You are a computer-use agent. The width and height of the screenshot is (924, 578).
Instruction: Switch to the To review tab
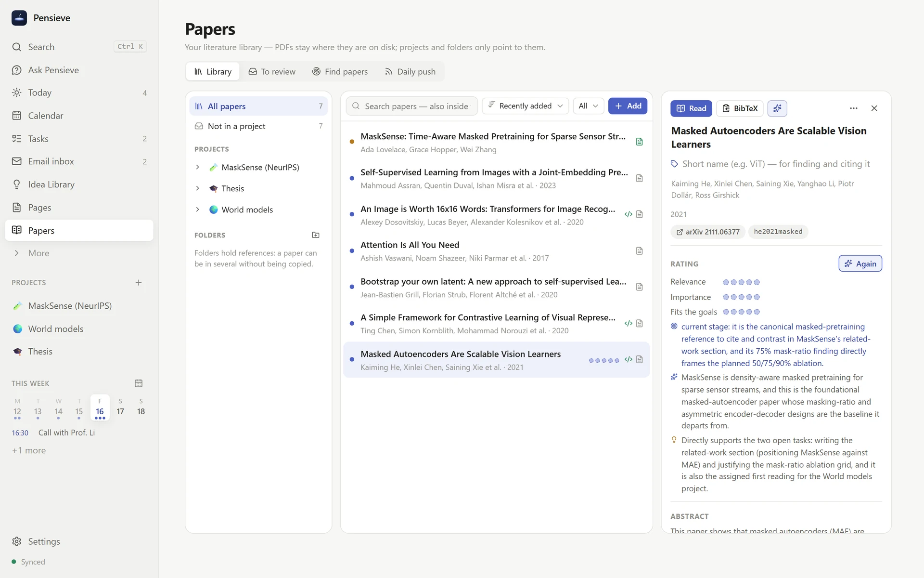click(x=272, y=72)
